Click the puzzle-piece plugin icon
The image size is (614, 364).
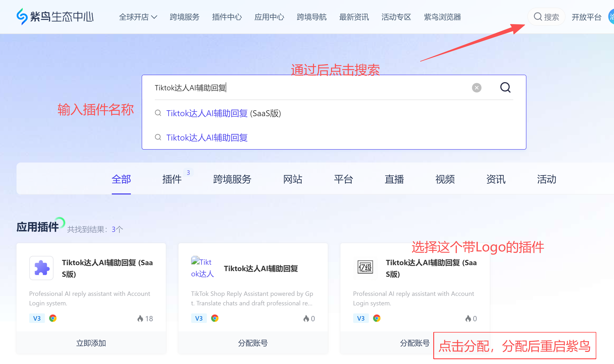pos(41,268)
